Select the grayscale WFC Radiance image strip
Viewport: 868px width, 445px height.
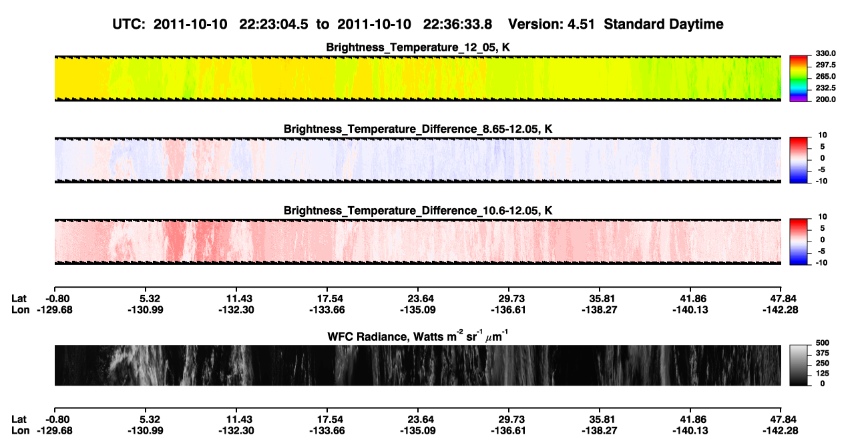[x=417, y=366]
